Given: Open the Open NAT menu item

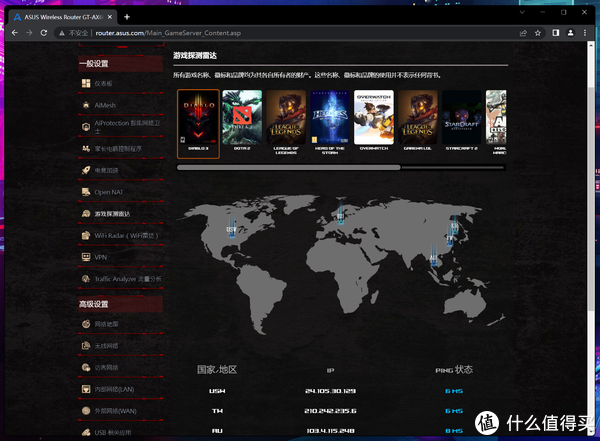Looking at the screenshot, I should [109, 192].
